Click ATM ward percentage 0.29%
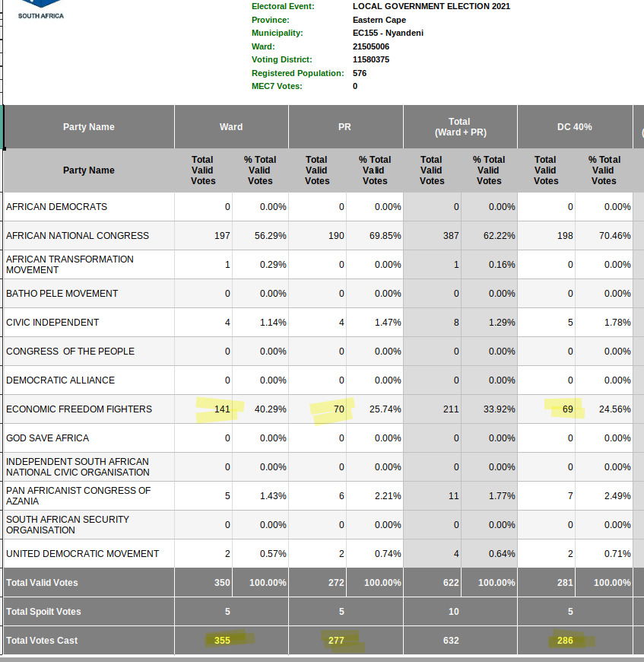The image size is (644, 662). click(273, 265)
